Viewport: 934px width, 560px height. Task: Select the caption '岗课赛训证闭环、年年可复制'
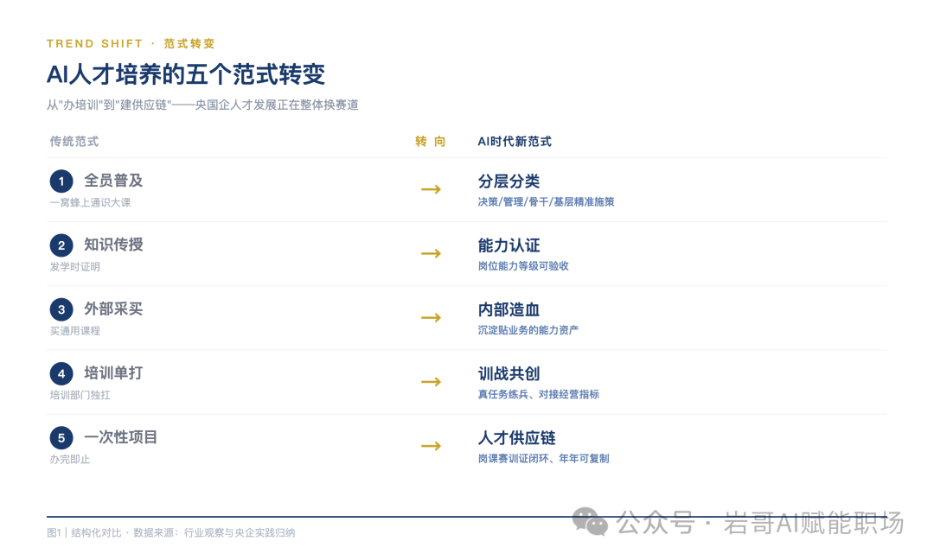click(543, 458)
